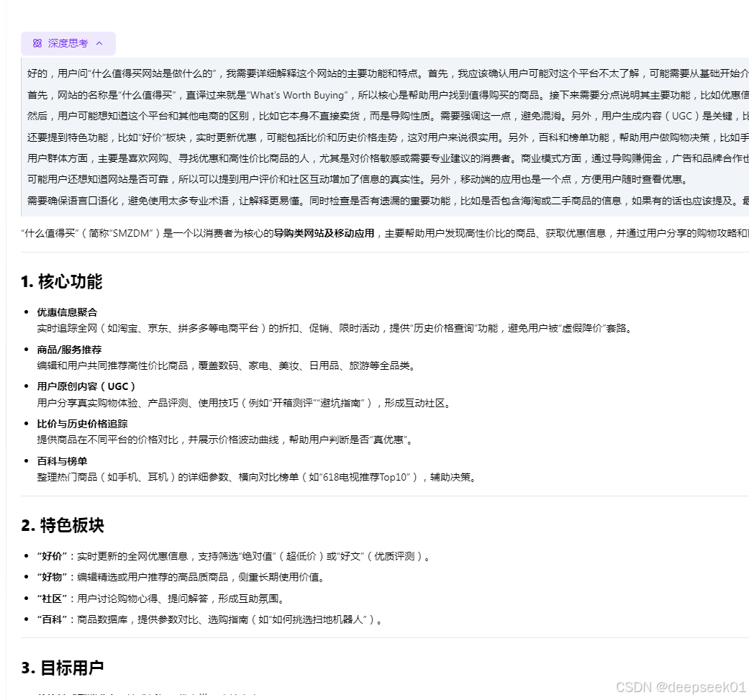
Task: Click the description starting 实时追踪全网
Action: tap(335, 328)
